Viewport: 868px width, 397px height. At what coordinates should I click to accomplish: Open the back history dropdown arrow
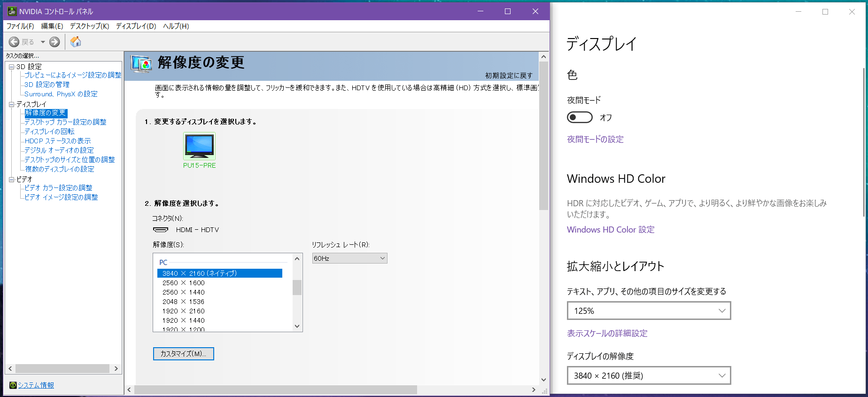(43, 42)
